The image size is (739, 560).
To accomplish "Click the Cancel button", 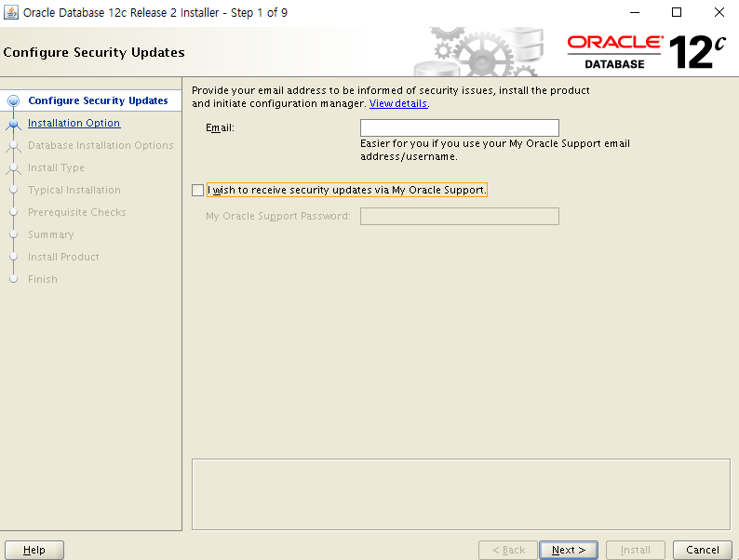I will pos(703,550).
